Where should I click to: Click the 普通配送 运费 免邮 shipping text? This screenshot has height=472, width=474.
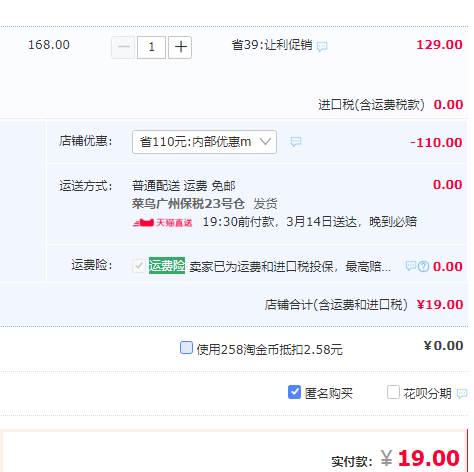pyautogui.click(x=184, y=186)
